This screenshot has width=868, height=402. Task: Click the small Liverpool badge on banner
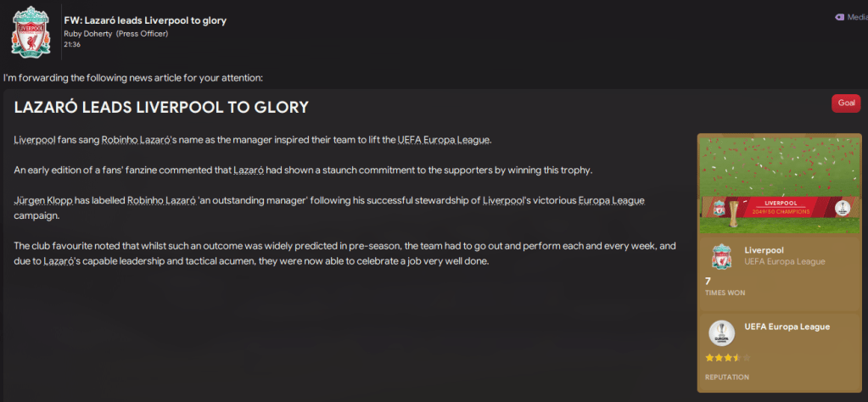click(x=718, y=209)
